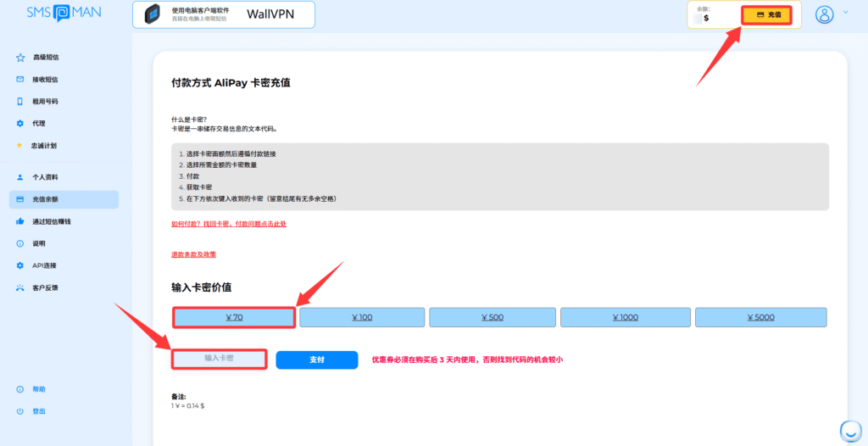Click the phone icon beside 租用号码

(20, 102)
